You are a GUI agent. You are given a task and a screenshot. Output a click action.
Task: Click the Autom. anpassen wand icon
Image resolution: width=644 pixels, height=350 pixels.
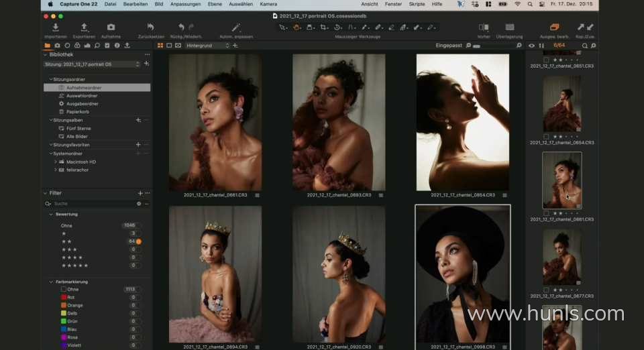click(235, 27)
